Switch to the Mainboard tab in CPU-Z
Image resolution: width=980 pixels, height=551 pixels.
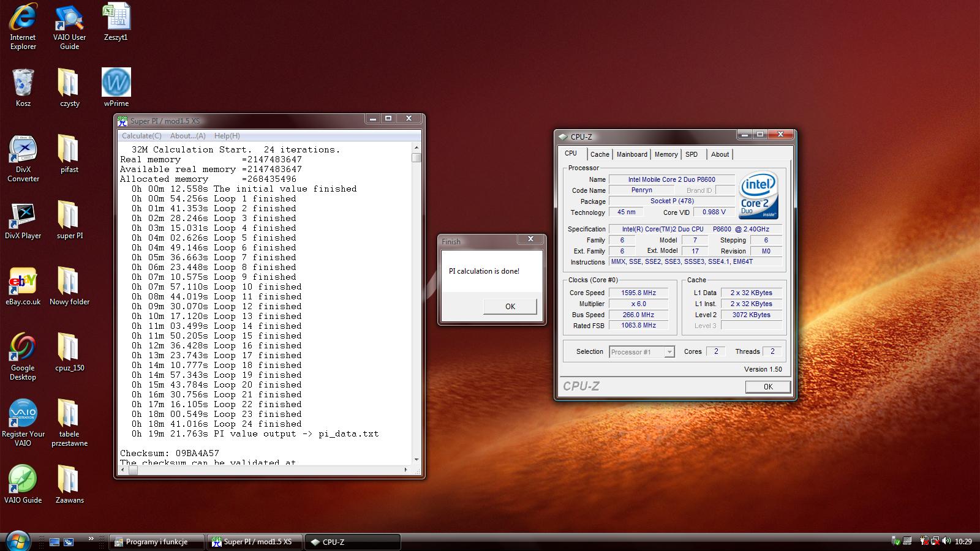point(631,154)
